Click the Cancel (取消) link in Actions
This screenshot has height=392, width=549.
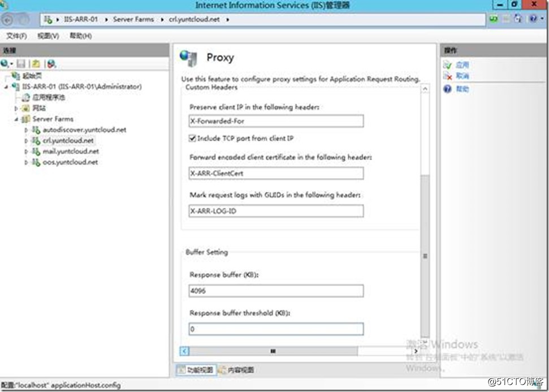click(x=462, y=76)
